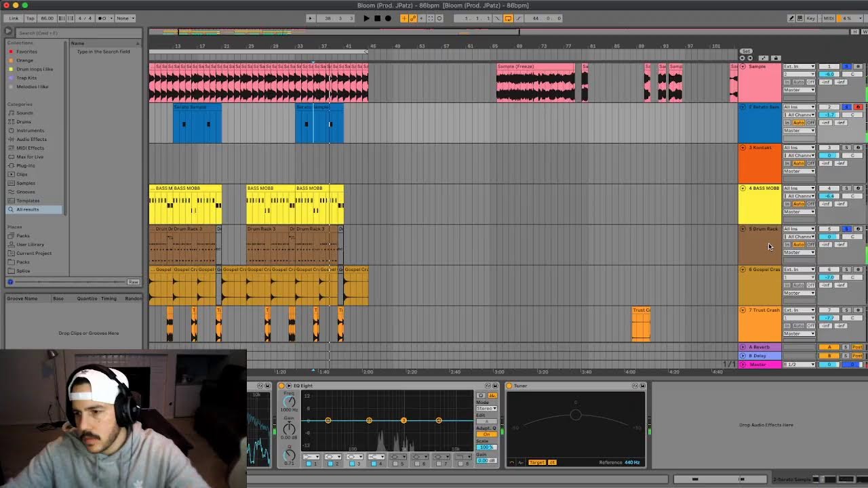Open Splice under Places
Image resolution: width=868 pixels, height=488 pixels.
click(24, 271)
